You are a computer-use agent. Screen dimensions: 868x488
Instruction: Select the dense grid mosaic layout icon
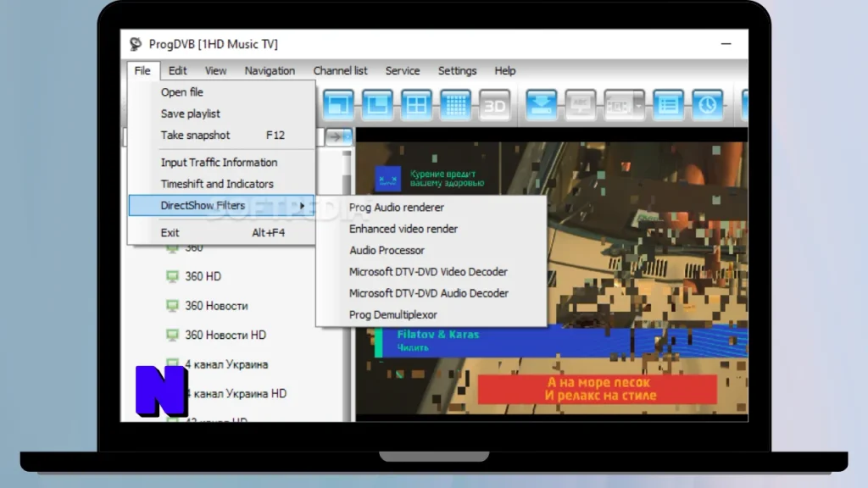click(x=455, y=104)
